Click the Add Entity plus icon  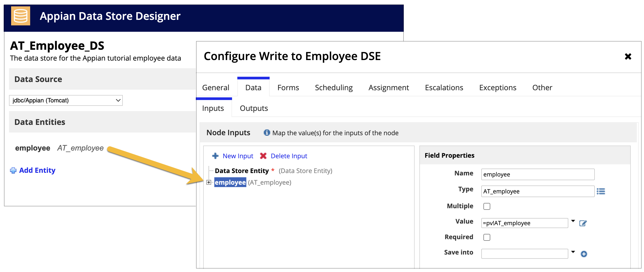coord(13,170)
